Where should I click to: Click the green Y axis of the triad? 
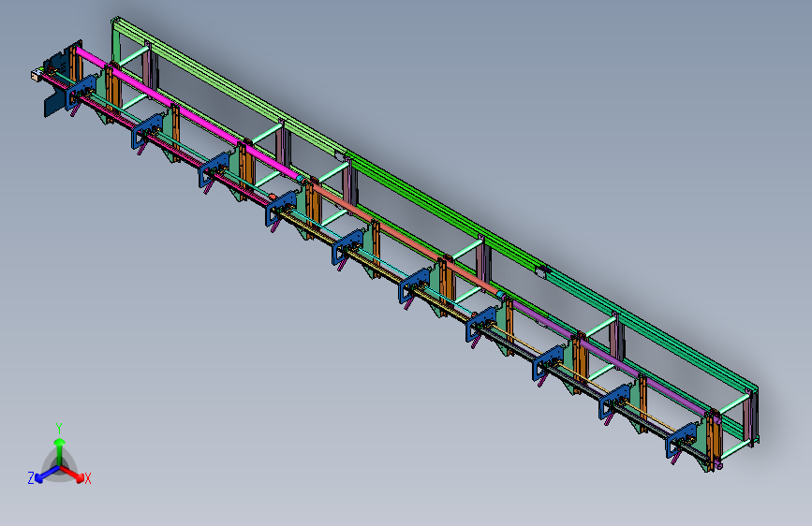[x=60, y=451]
